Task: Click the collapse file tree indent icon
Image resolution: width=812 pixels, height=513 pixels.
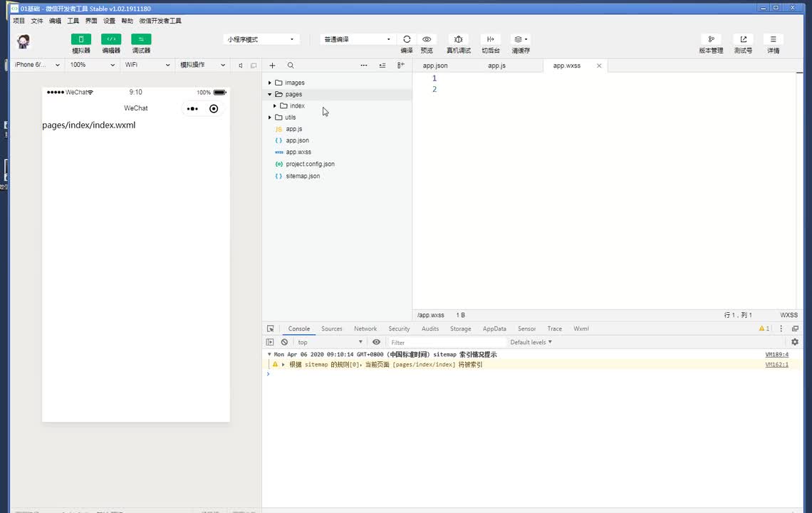Action: pyautogui.click(x=382, y=66)
